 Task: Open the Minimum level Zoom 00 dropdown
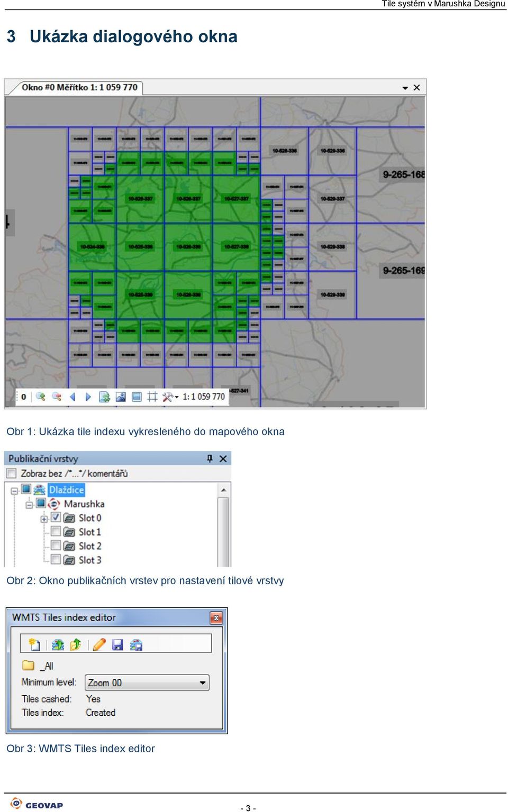point(147,682)
